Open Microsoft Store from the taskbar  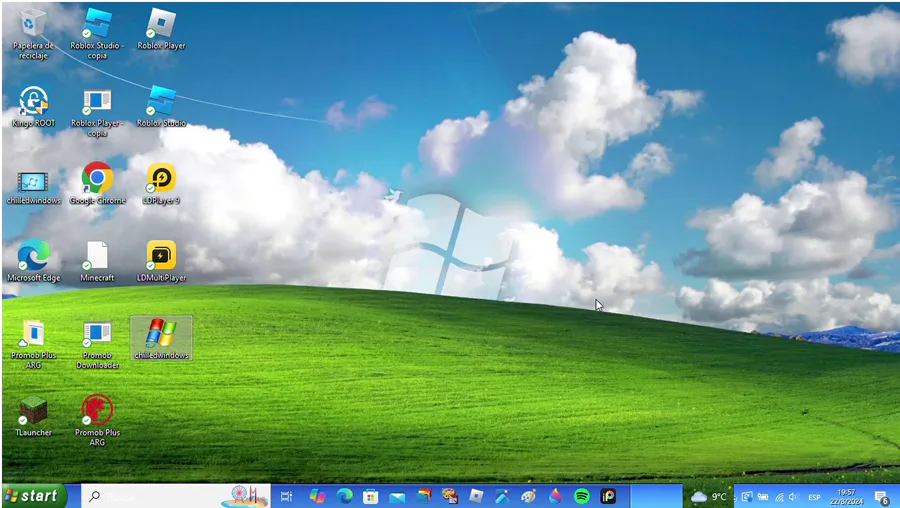click(x=371, y=497)
